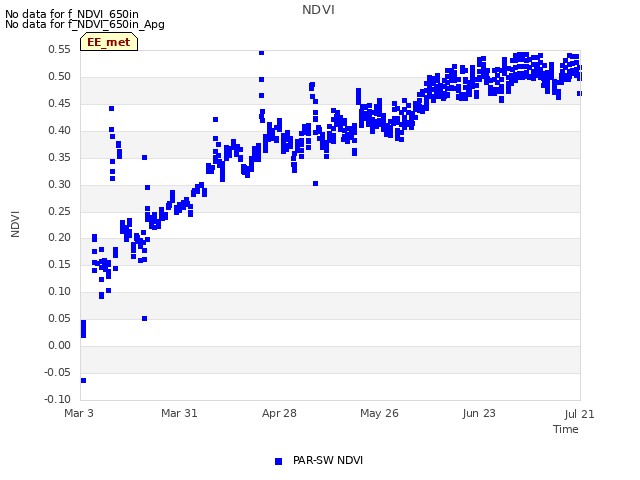The height and width of the screenshot is (480, 640).
Task: Click the vertical NDVI y-axis title
Action: (x=15, y=224)
